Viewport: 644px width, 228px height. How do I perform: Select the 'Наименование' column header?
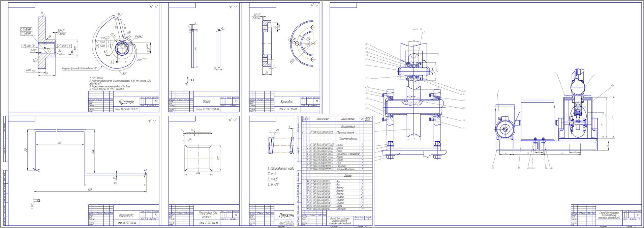point(348,119)
